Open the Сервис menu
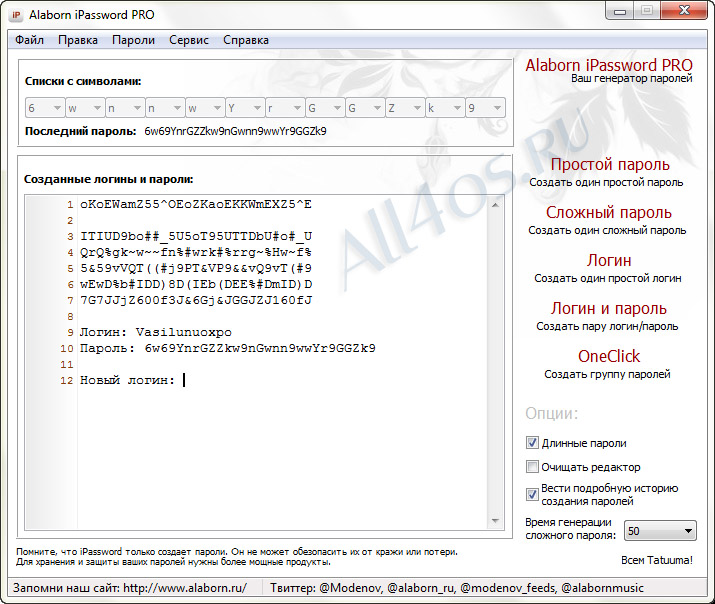Image resolution: width=715 pixels, height=604 pixels. click(x=189, y=40)
